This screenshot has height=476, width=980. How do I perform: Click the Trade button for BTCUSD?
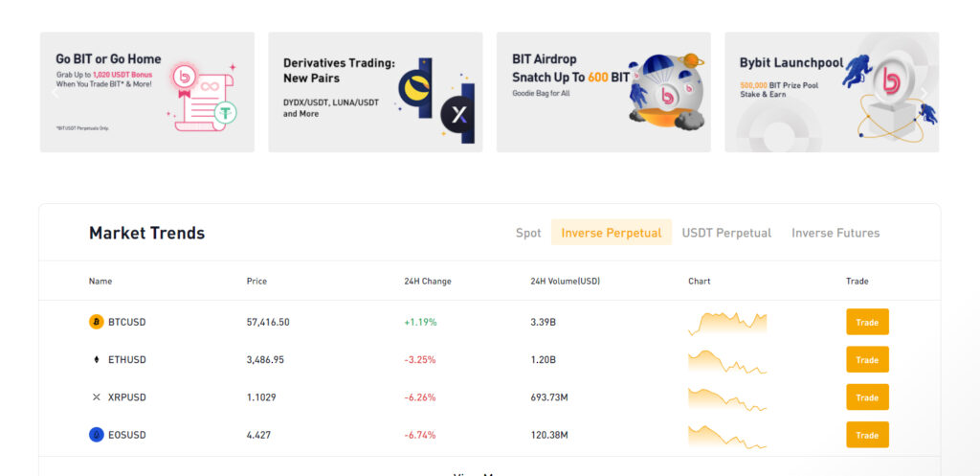(x=867, y=322)
